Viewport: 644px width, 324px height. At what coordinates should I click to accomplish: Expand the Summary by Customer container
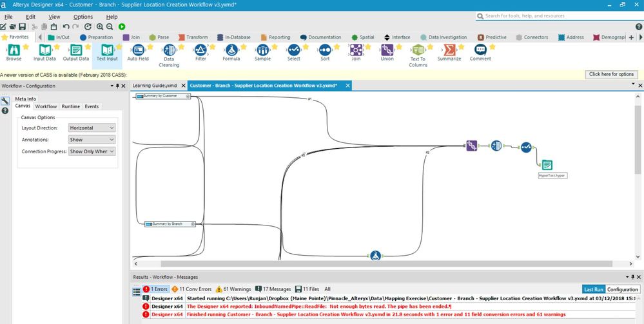click(x=188, y=96)
